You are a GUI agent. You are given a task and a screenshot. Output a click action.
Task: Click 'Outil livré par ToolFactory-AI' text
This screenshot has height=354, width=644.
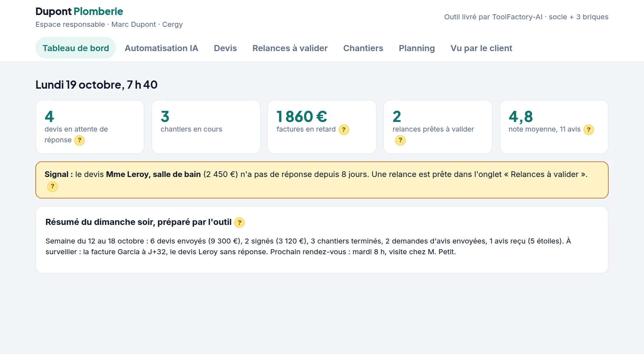click(493, 17)
